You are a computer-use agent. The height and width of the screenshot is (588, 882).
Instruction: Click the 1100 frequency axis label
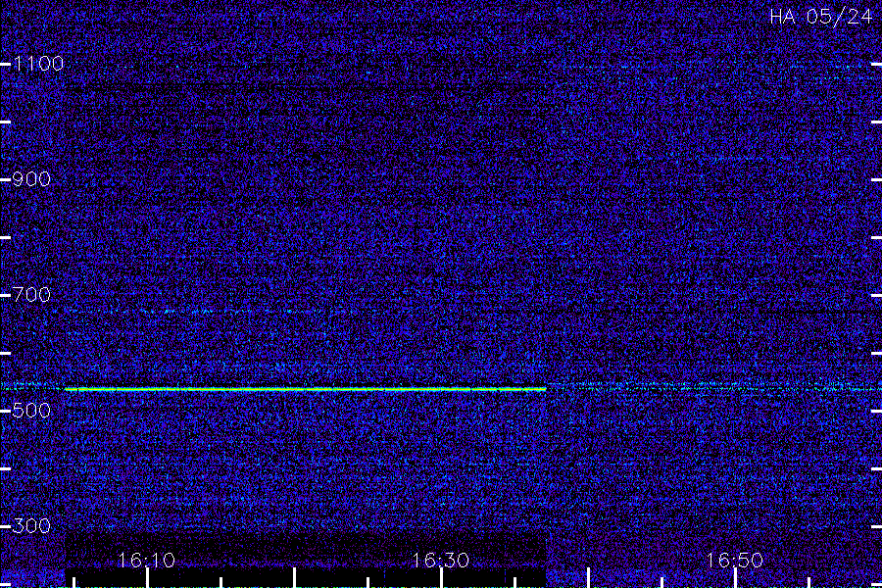point(38,64)
